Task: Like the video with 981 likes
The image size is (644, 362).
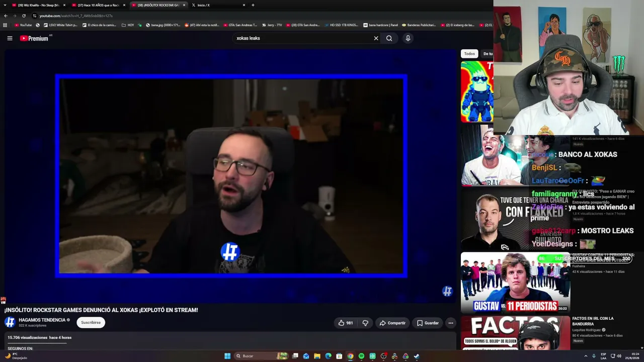Action: tap(346, 323)
